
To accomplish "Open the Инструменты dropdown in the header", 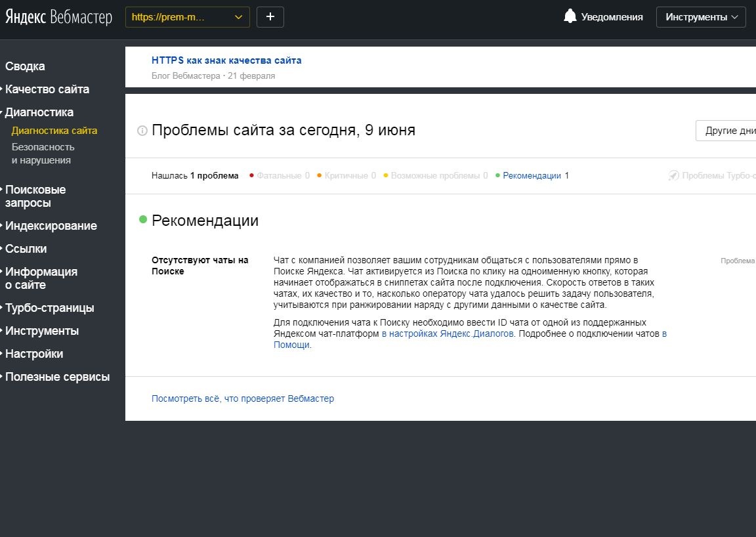I will tap(700, 17).
